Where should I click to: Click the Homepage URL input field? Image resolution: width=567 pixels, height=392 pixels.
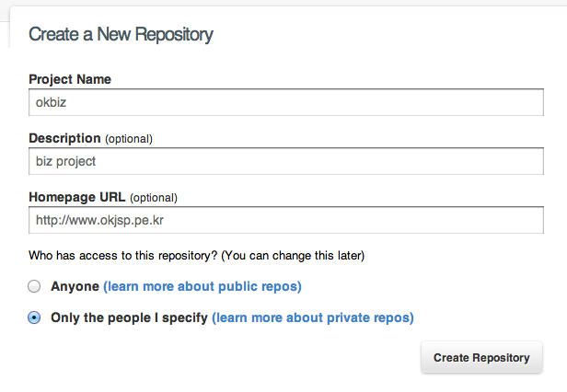pos(286,220)
